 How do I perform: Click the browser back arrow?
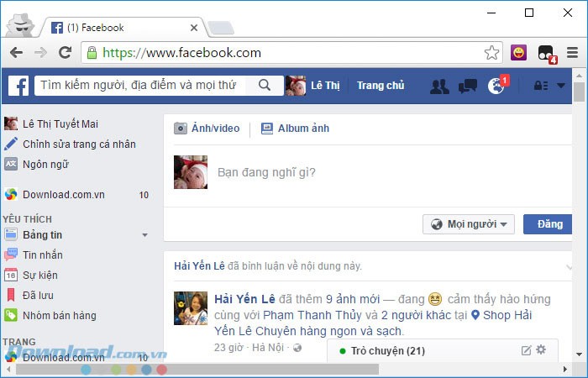point(16,52)
